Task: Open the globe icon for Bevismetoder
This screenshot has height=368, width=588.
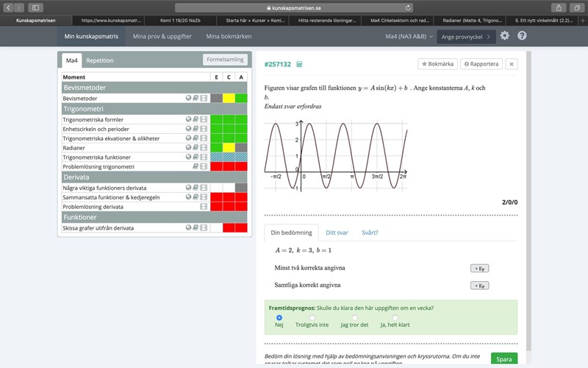Action: [188, 98]
